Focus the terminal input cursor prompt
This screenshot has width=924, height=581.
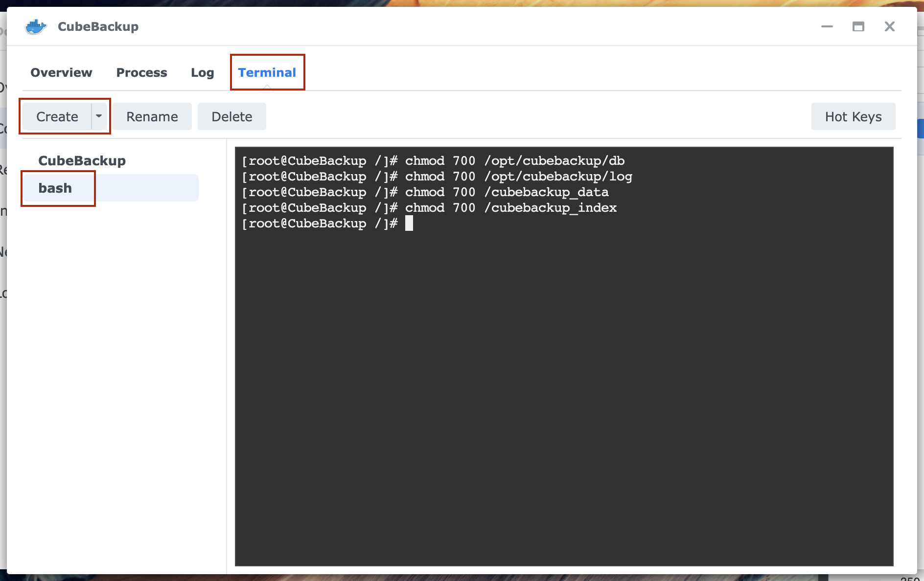pos(409,223)
